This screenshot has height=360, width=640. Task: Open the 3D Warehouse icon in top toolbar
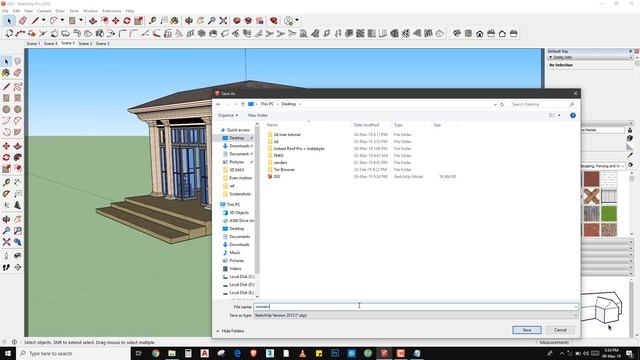click(x=237, y=20)
